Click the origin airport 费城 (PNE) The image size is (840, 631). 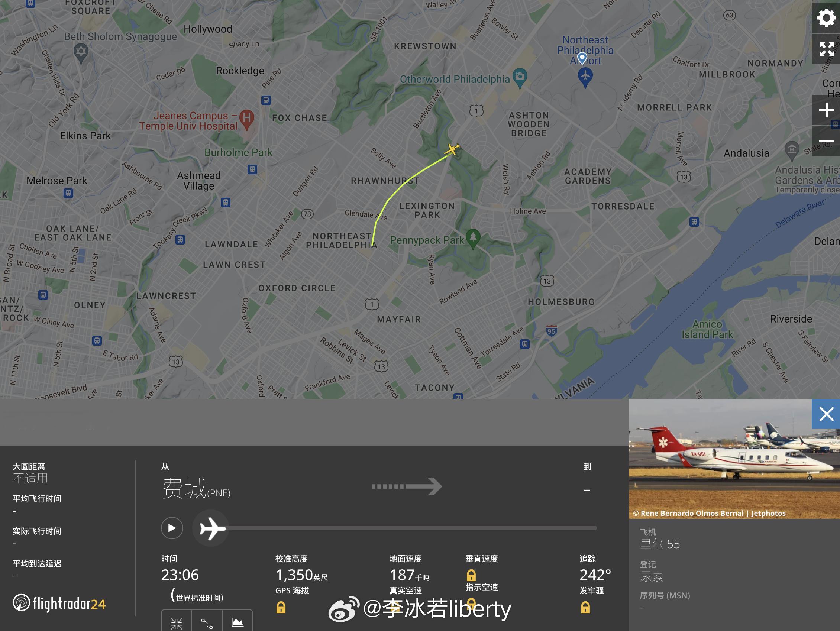click(196, 488)
